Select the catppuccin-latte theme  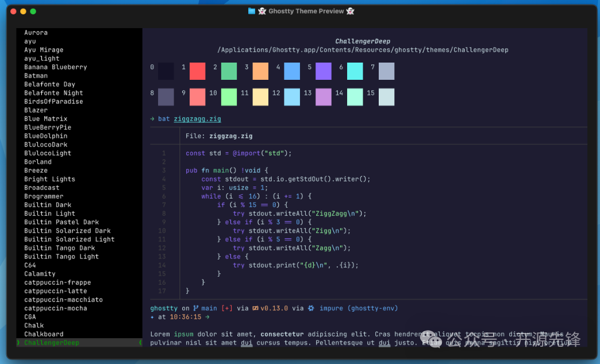[56, 291]
